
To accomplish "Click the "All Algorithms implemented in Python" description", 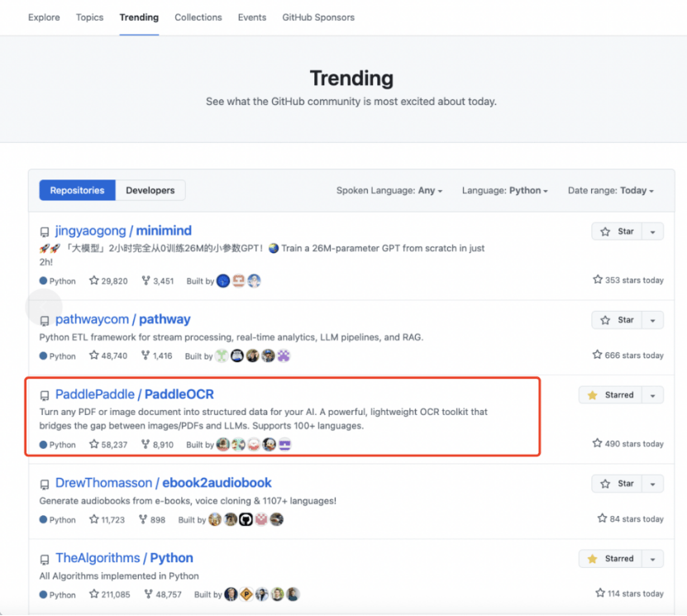I will pos(119,575).
